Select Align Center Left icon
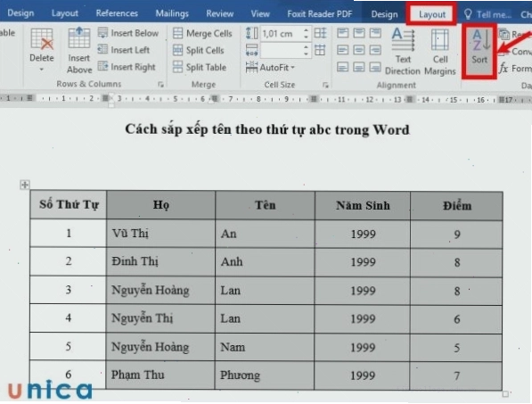The image size is (532, 404). 343,50
